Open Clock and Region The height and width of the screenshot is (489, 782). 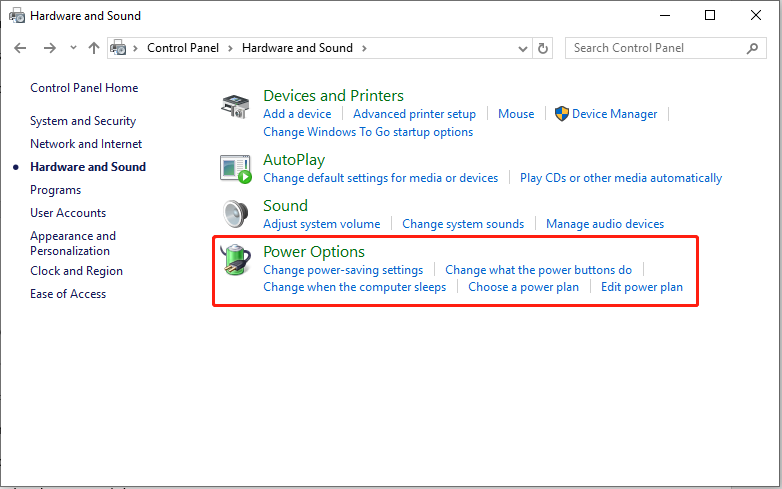[76, 271]
